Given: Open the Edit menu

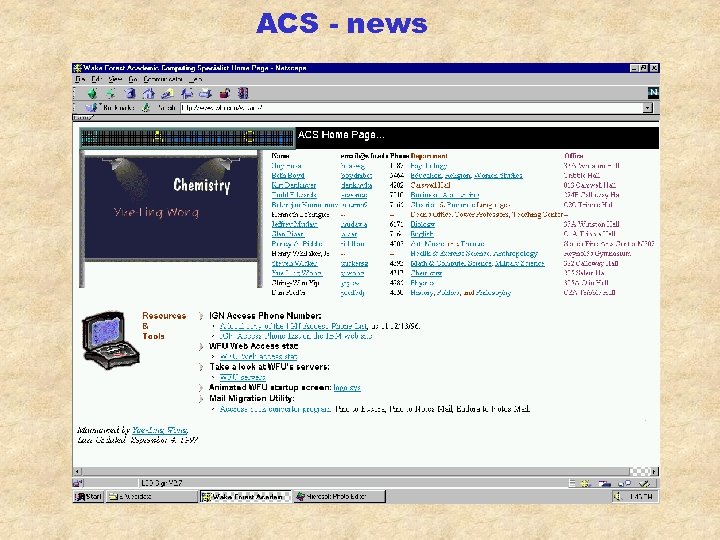Looking at the screenshot, I should pos(96,79).
